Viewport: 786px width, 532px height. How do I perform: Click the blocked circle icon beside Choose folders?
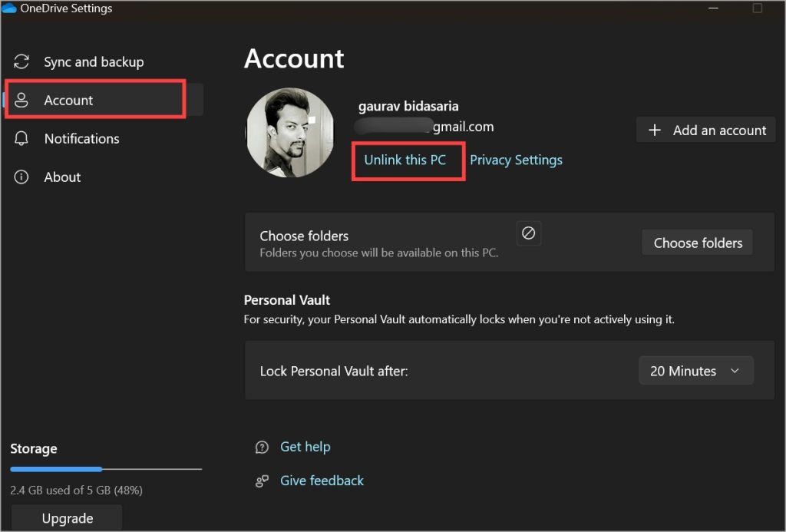pyautogui.click(x=528, y=233)
